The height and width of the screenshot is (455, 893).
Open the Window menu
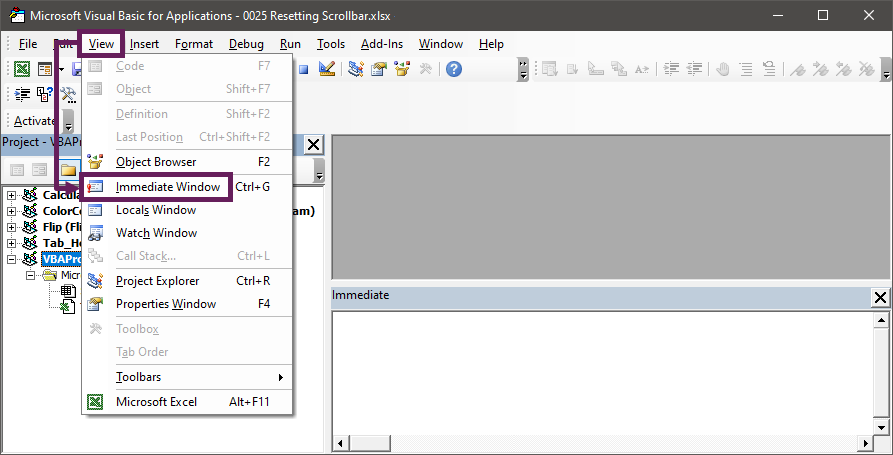pos(441,44)
